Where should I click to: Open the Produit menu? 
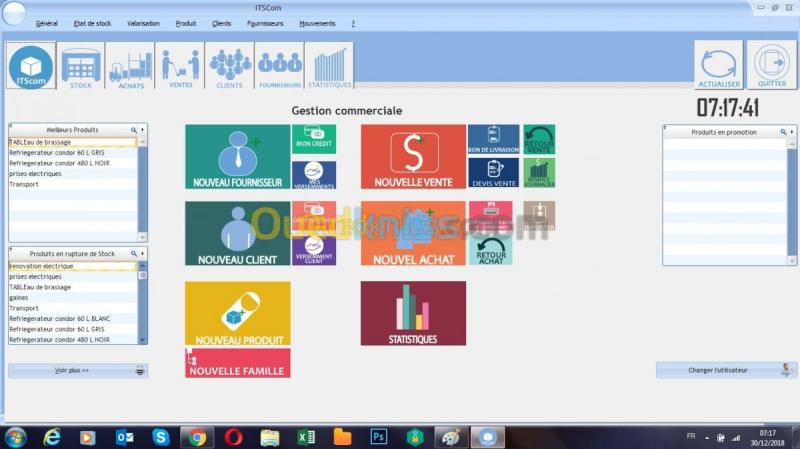186,23
